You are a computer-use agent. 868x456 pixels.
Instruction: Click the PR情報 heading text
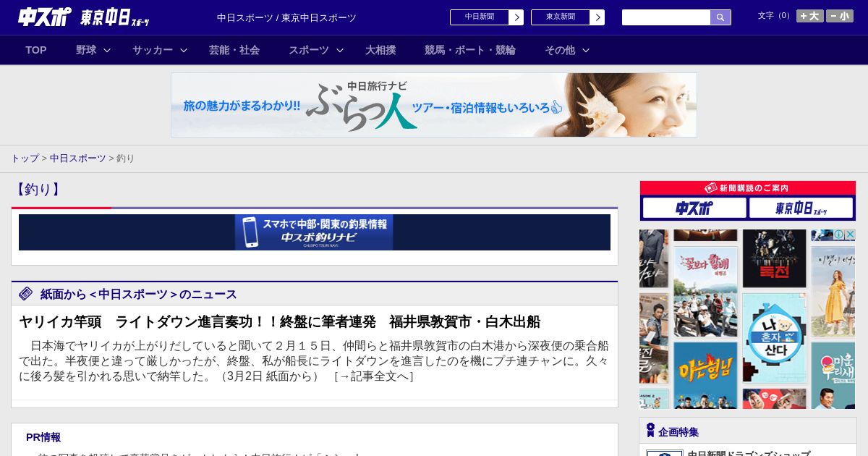(x=43, y=437)
